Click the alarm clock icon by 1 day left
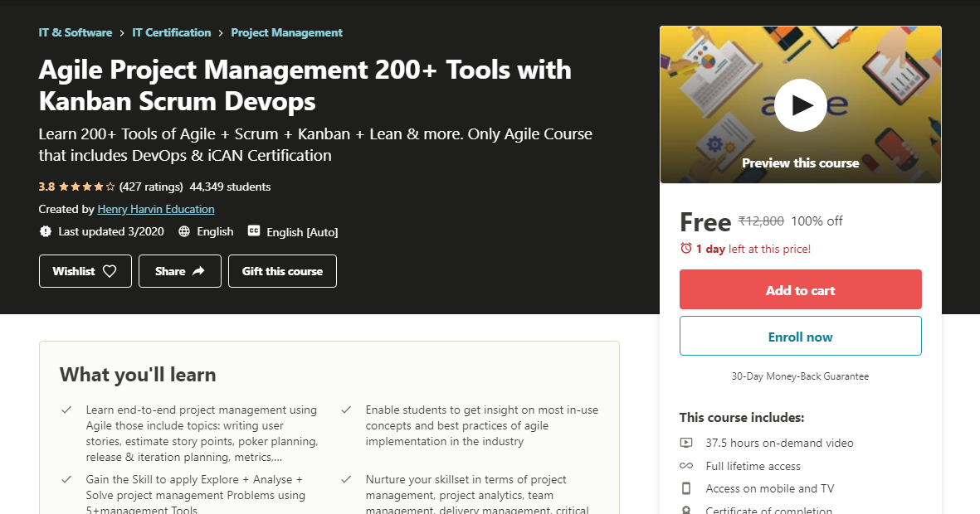 tap(685, 248)
